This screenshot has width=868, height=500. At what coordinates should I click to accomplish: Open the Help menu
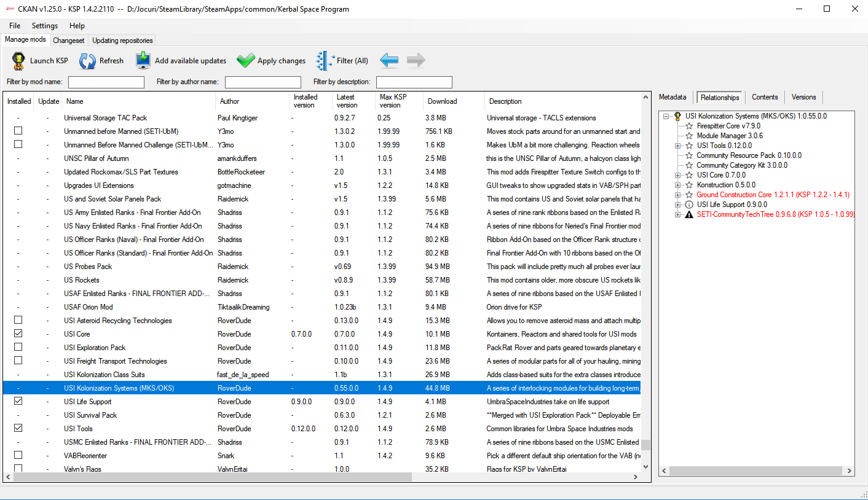[x=77, y=26]
